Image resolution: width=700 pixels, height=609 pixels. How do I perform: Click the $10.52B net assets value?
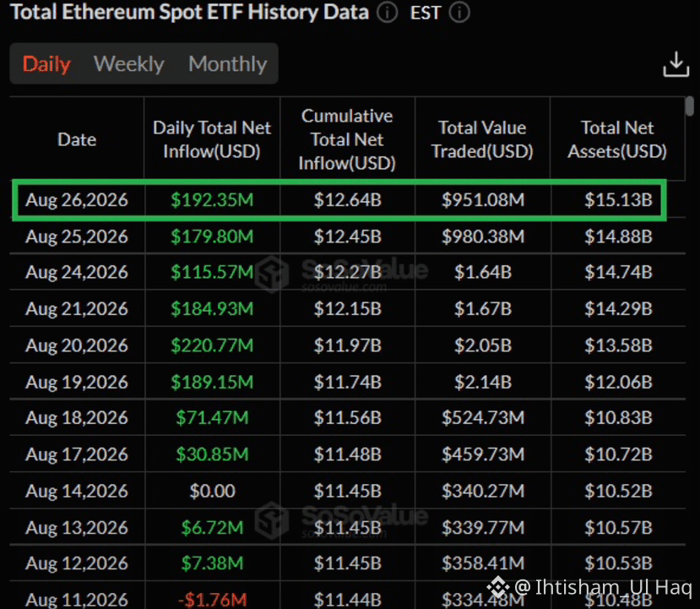point(618,491)
